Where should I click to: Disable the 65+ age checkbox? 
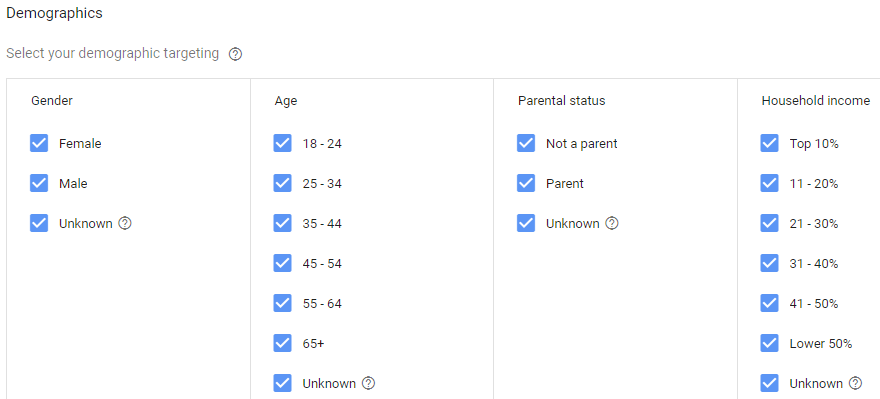(282, 343)
